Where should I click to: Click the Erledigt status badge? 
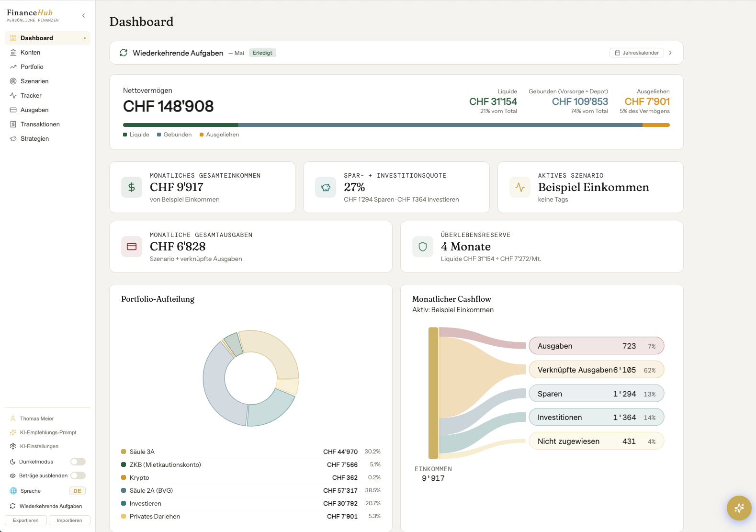pos(262,53)
